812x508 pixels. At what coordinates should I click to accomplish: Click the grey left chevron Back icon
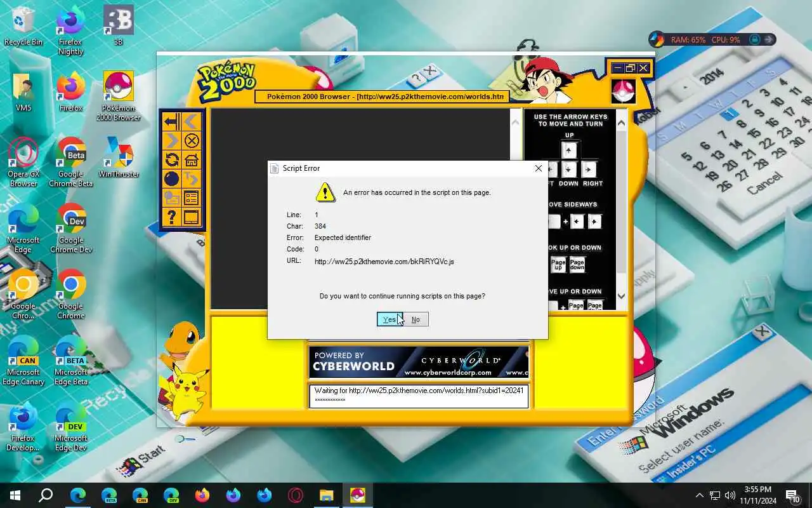coord(192,122)
